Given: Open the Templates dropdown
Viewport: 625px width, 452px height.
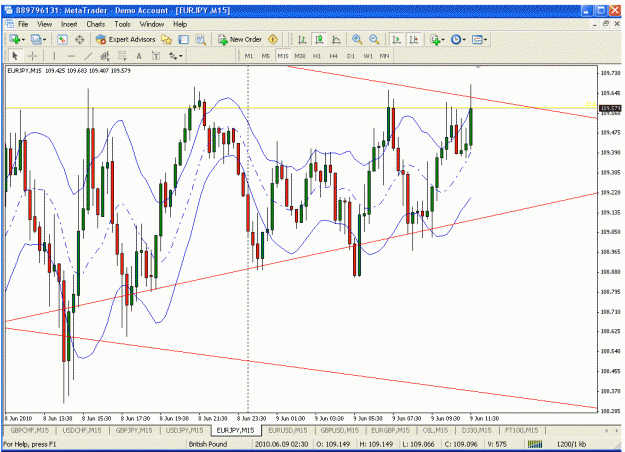Looking at the screenshot, I should click(x=479, y=39).
